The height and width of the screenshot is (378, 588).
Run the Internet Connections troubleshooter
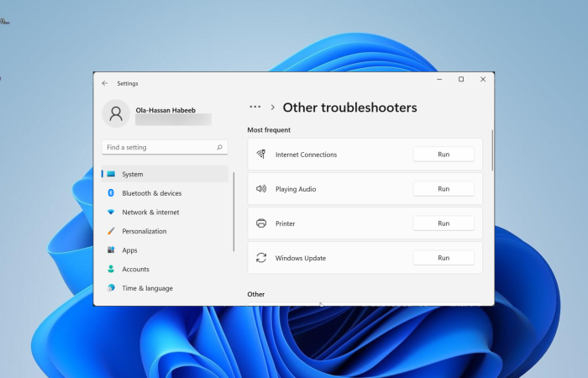click(x=444, y=154)
